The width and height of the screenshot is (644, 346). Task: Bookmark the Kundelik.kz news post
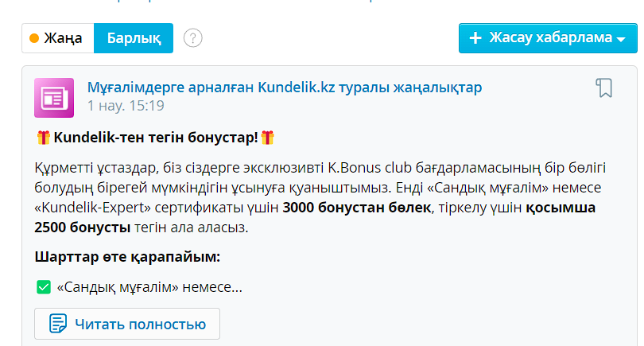point(604,88)
